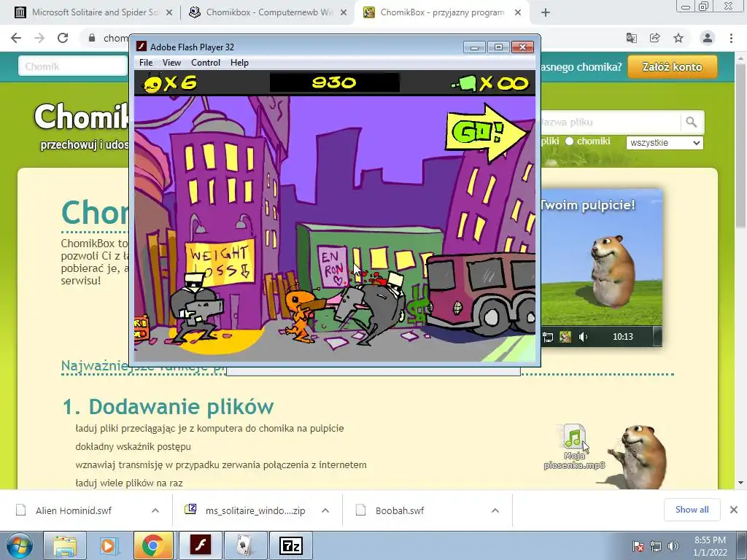Open Windows Media Player from taskbar
Image resolution: width=747 pixels, height=560 pixels.
pos(108,545)
